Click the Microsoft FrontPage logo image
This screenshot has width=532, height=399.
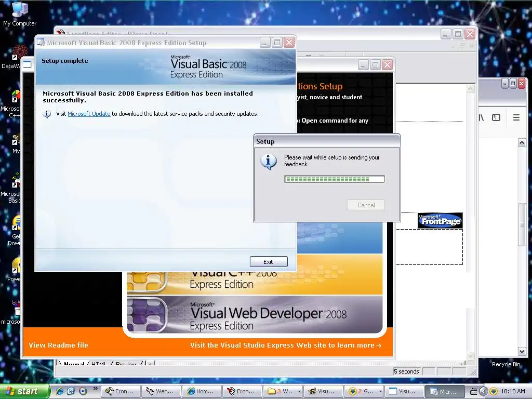tap(440, 220)
